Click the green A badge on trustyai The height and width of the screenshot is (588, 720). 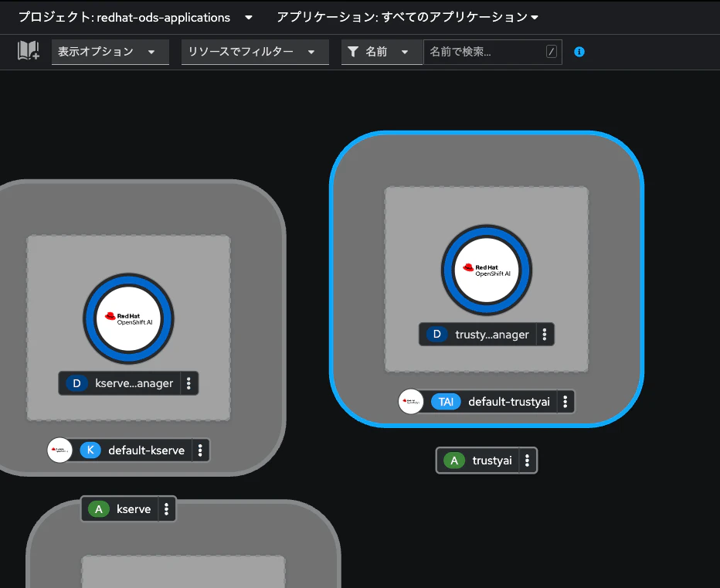point(454,461)
